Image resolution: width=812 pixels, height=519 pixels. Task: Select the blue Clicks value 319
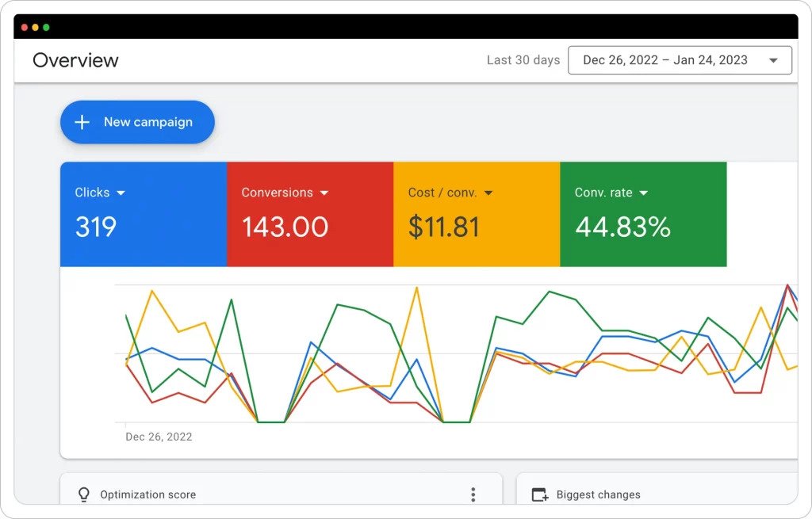tap(96, 227)
